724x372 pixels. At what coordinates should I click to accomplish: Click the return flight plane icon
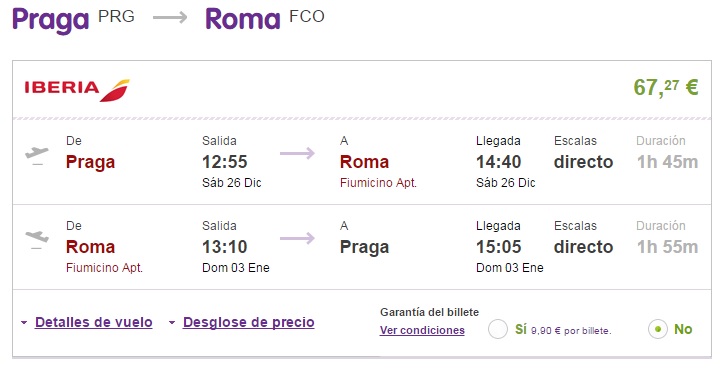coord(37,240)
